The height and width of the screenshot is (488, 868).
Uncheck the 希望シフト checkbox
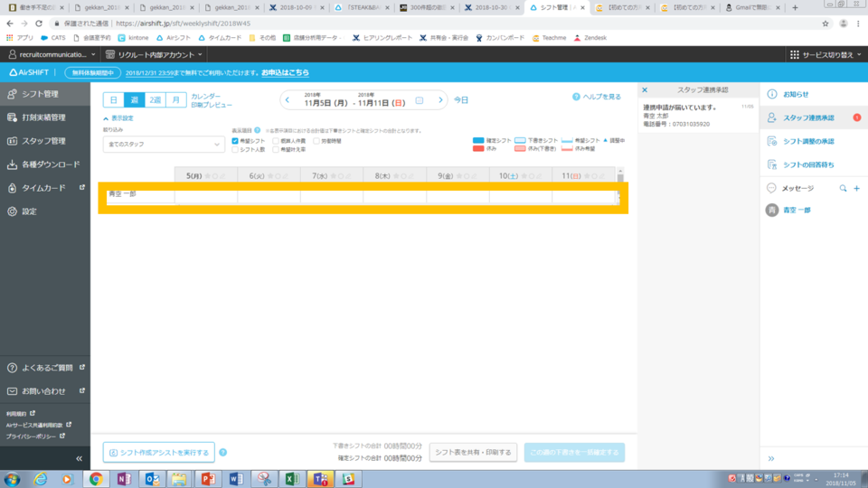(236, 141)
